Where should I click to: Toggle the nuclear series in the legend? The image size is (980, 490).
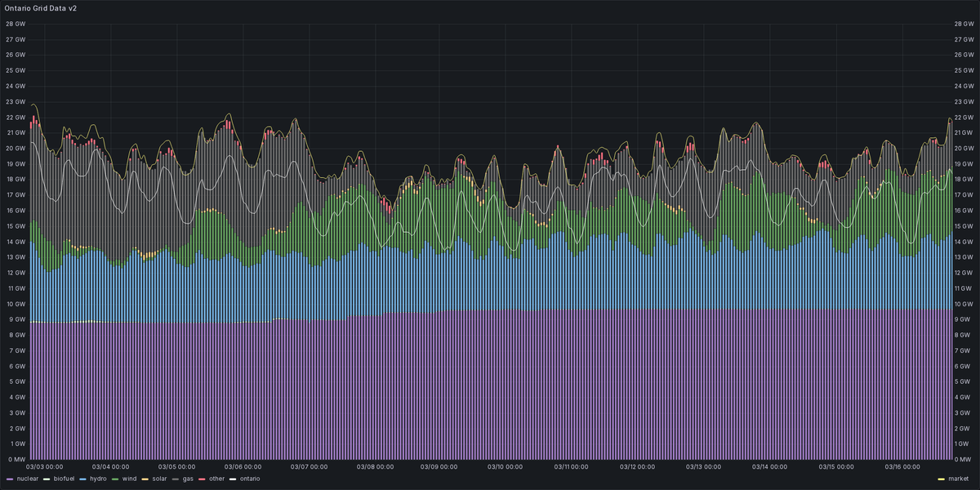pyautogui.click(x=27, y=479)
